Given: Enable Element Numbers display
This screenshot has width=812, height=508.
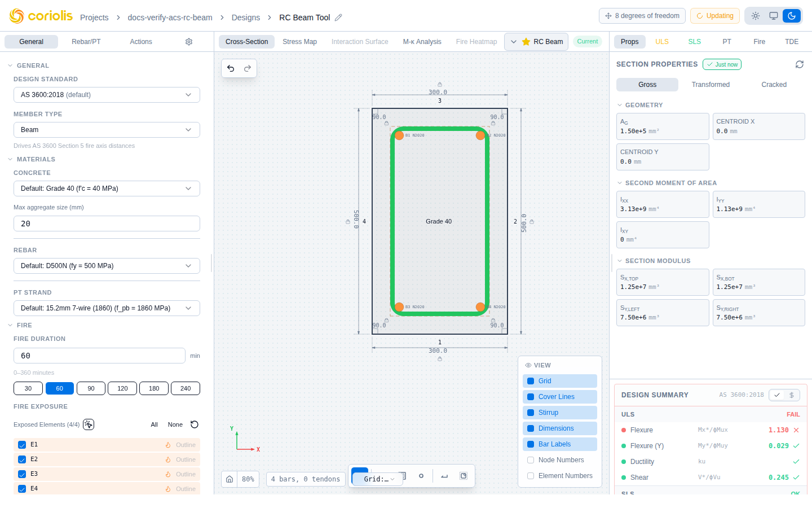Looking at the screenshot, I should [559, 476].
